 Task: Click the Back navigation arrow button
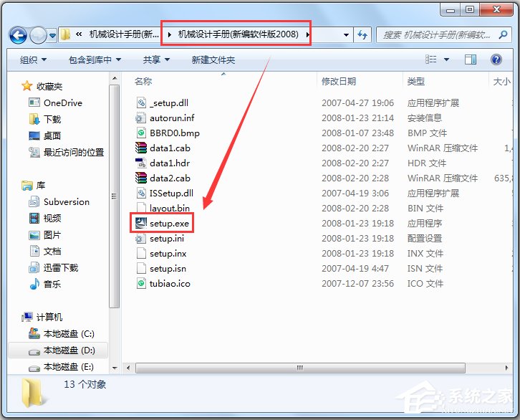18,34
